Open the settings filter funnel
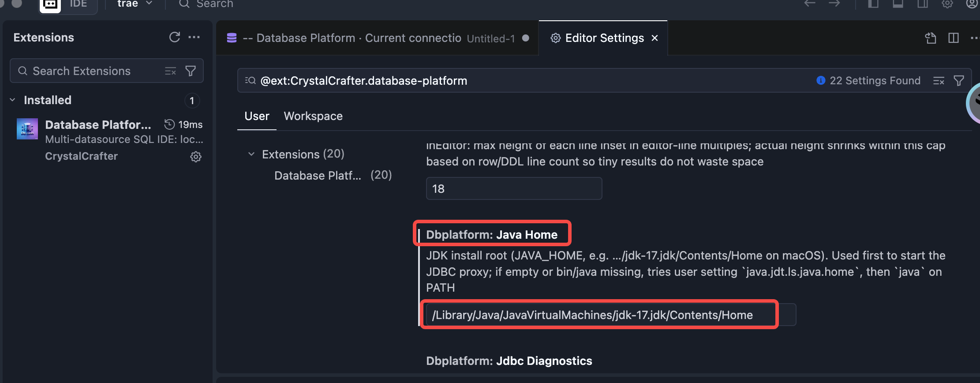This screenshot has width=980, height=383. pyautogui.click(x=959, y=81)
